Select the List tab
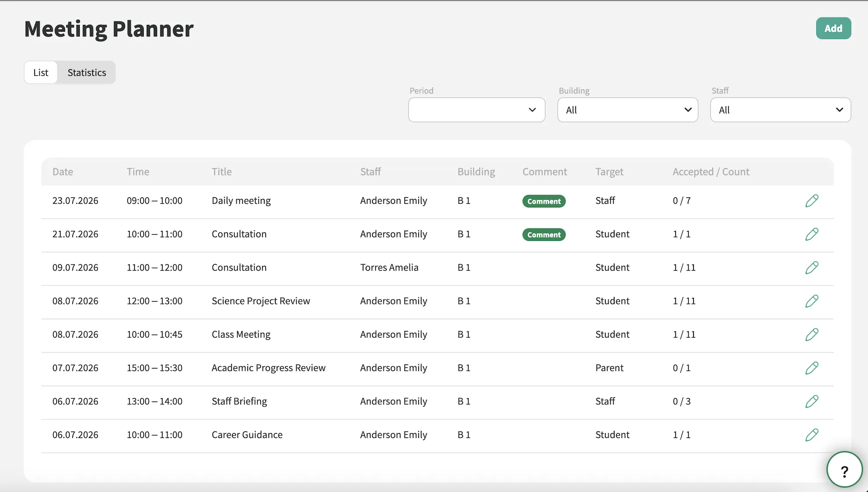The image size is (868, 492). pos(41,72)
